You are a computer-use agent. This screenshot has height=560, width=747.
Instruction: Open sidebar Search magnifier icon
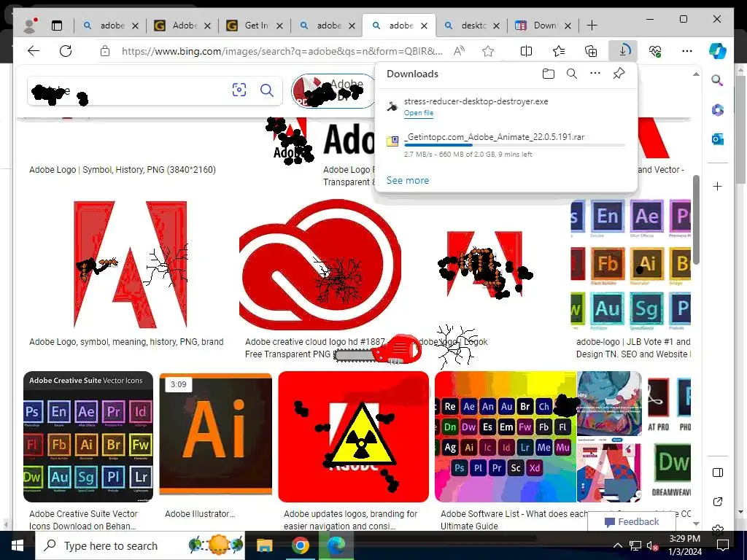pos(718,80)
